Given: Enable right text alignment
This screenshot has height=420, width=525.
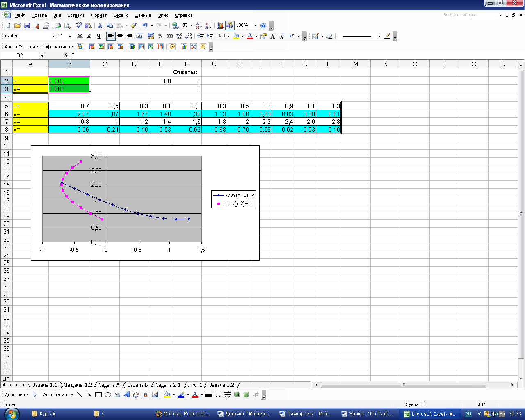Looking at the screenshot, I should [x=130, y=36].
